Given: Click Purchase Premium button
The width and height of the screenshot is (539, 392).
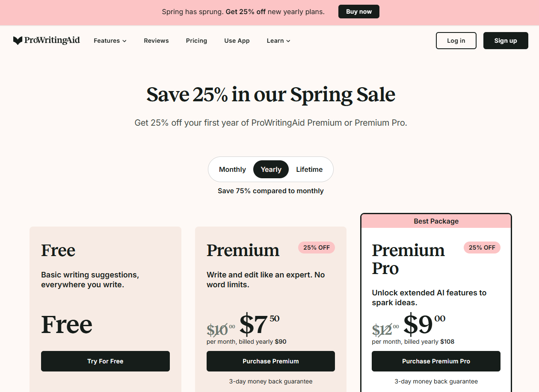Looking at the screenshot, I should pos(271,361).
